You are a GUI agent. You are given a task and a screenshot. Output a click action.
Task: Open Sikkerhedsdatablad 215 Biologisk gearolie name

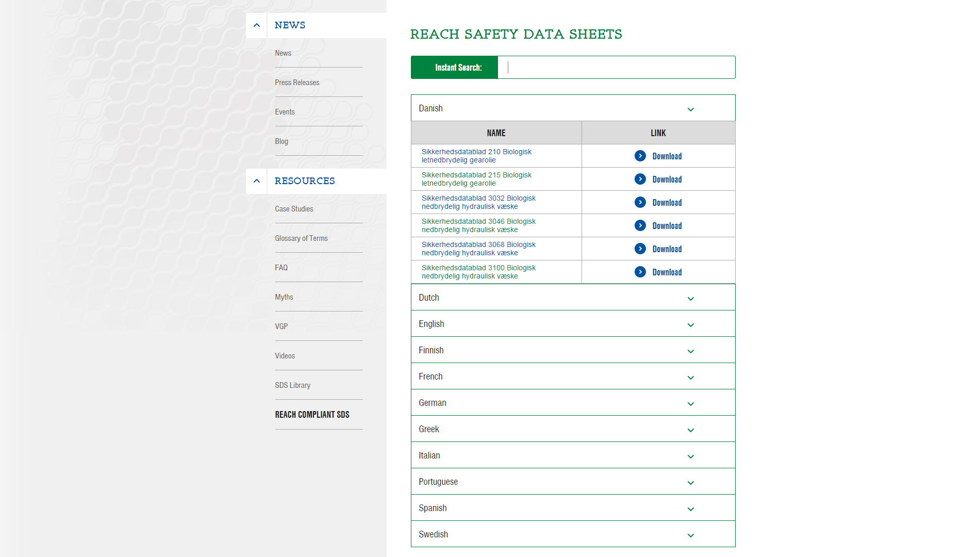[476, 179]
